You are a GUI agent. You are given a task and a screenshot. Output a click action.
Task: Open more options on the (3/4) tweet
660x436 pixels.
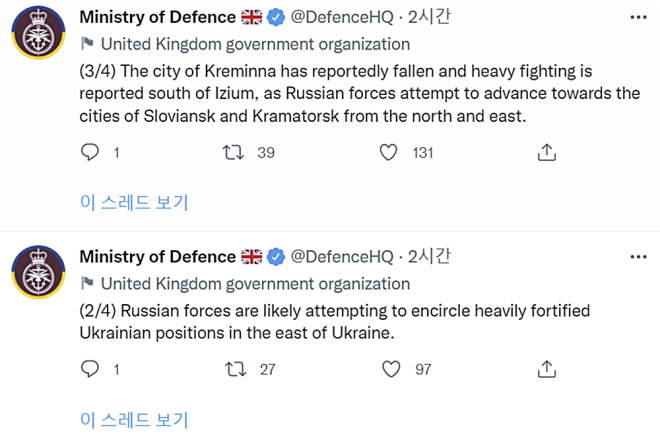coord(638,17)
